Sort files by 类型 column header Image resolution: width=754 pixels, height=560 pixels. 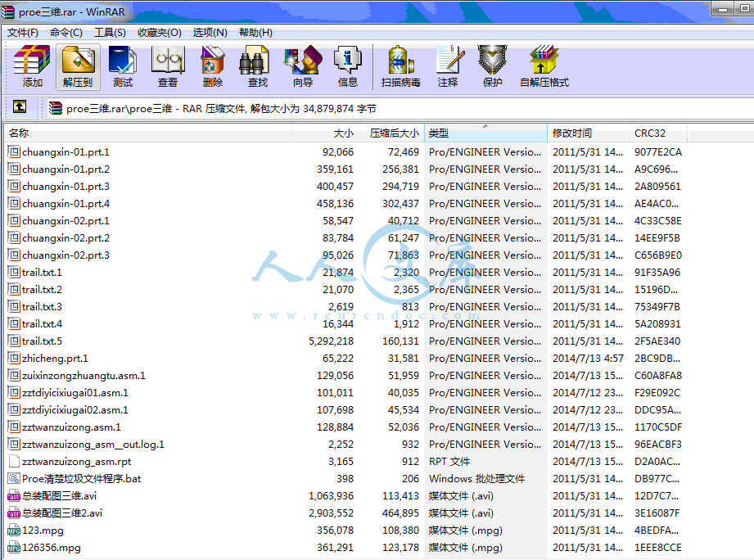485,133
